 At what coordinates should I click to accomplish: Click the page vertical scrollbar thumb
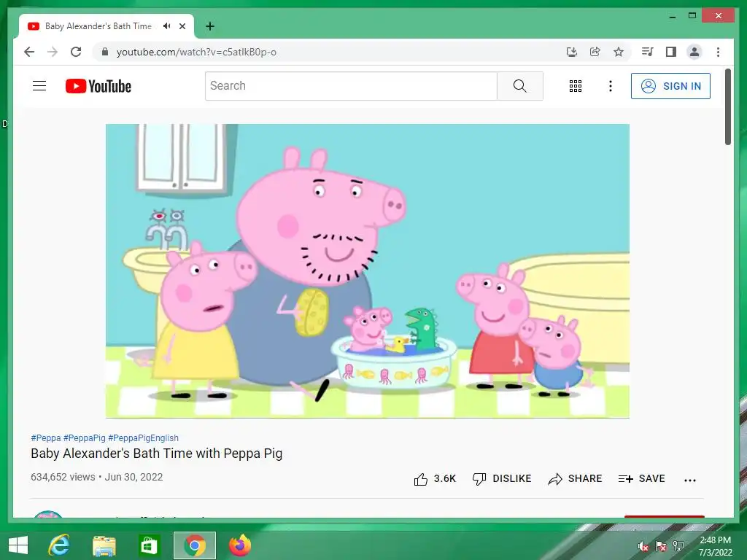[x=727, y=106]
